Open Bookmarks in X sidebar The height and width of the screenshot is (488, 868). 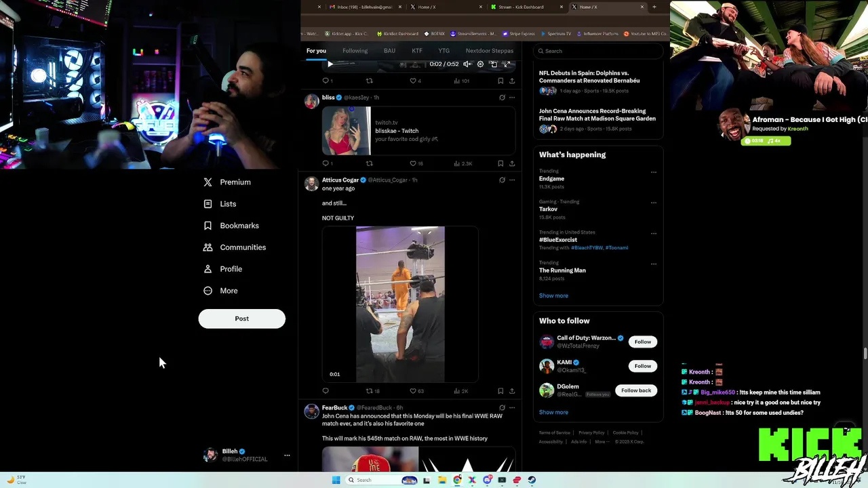pos(231,226)
